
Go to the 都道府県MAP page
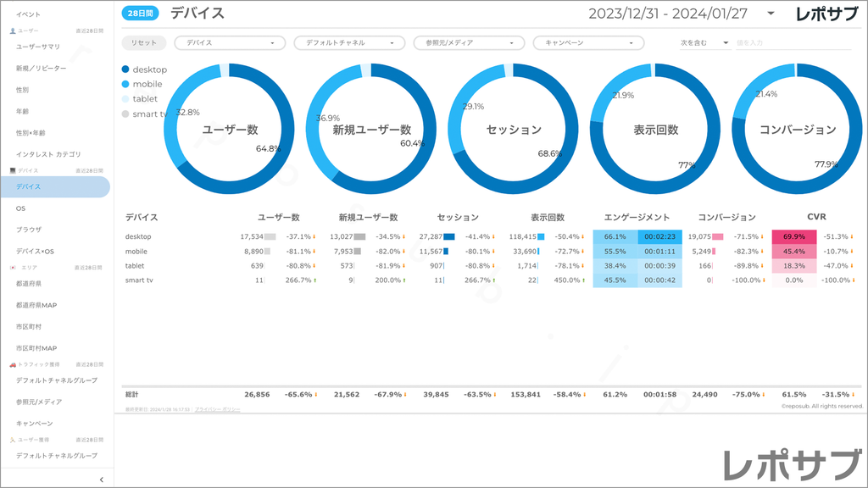(36, 305)
